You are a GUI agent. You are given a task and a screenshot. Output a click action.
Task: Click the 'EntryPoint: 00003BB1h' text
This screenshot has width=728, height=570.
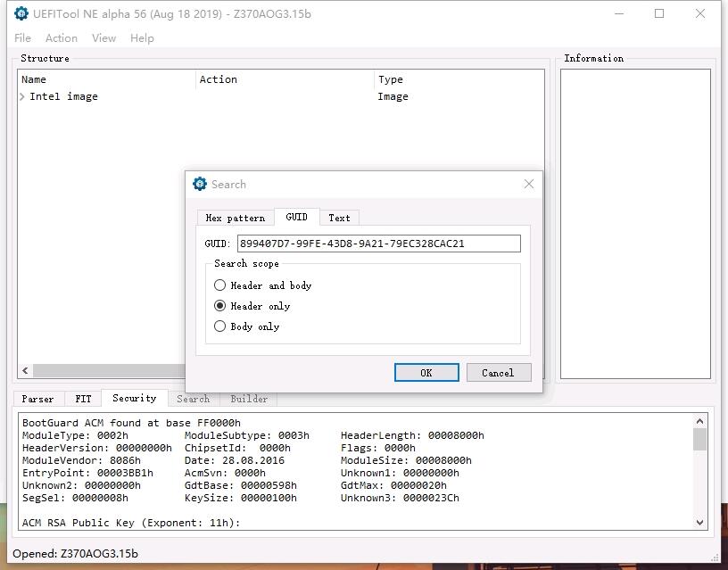click(x=87, y=473)
